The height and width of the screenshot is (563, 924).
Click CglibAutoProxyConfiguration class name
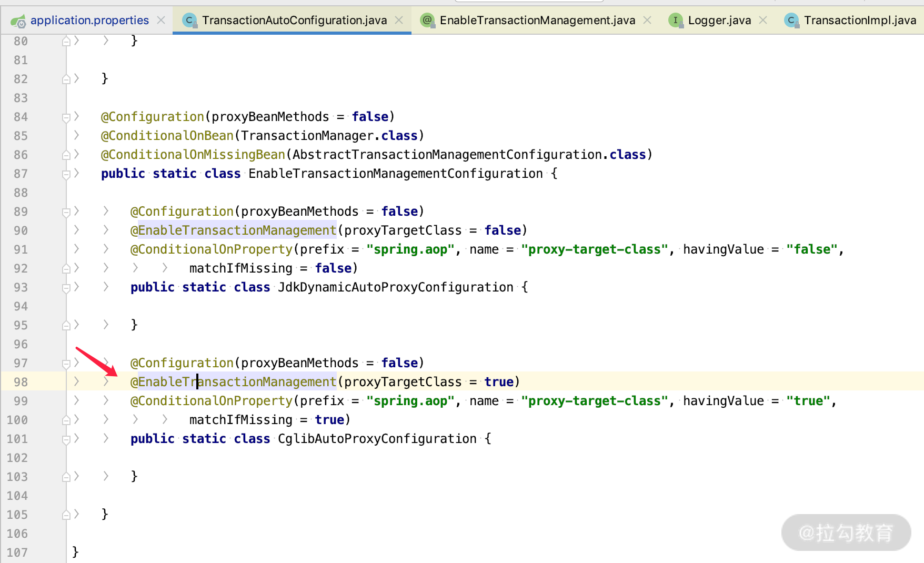[377, 439]
